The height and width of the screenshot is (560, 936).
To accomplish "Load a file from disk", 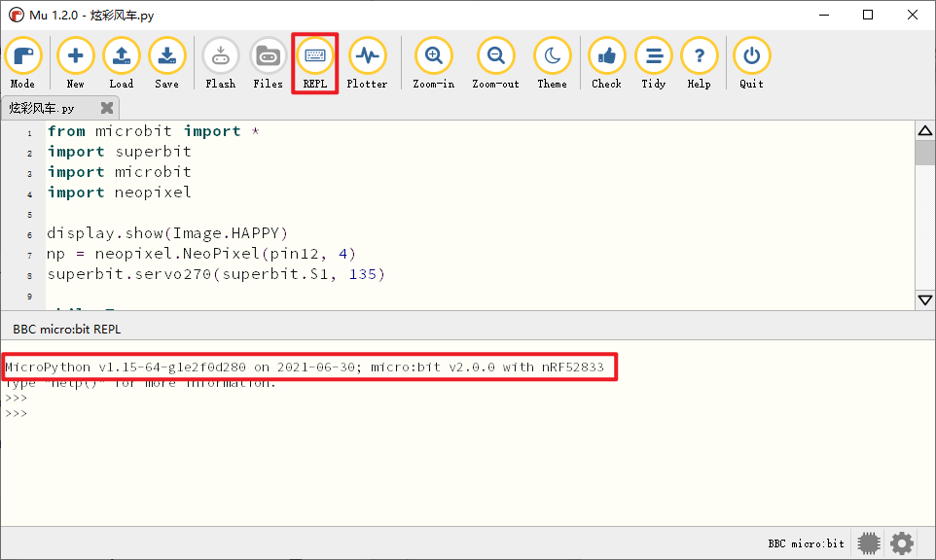I will click(122, 62).
